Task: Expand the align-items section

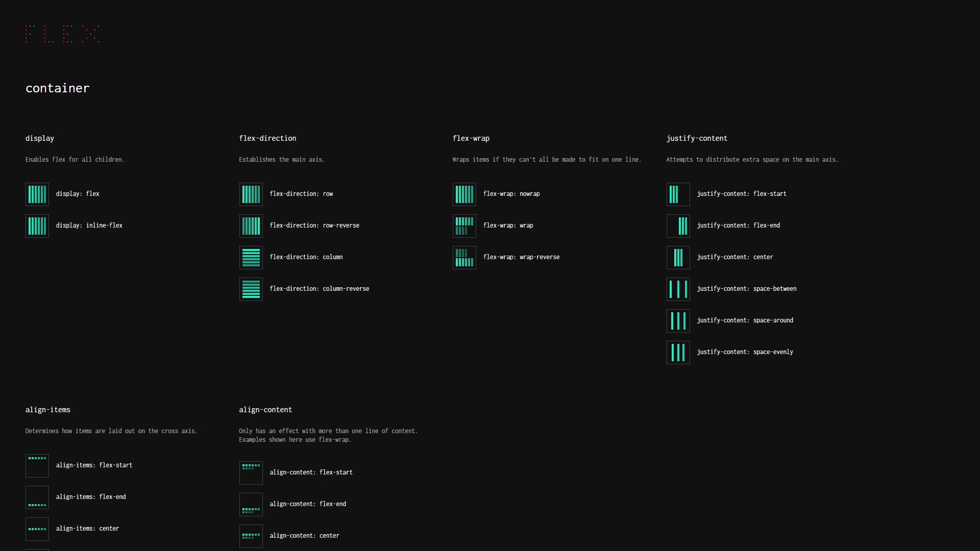Action: 47,409
